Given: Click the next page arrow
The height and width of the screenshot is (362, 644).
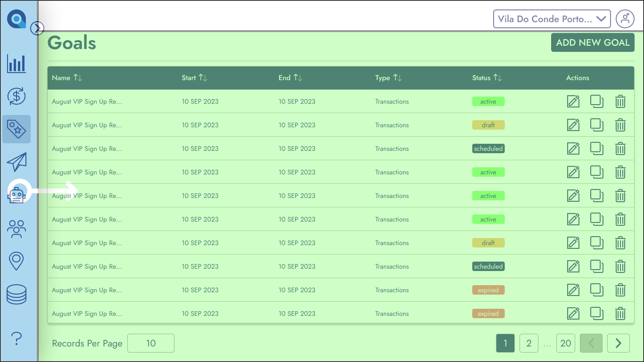Looking at the screenshot, I should pos(619,343).
